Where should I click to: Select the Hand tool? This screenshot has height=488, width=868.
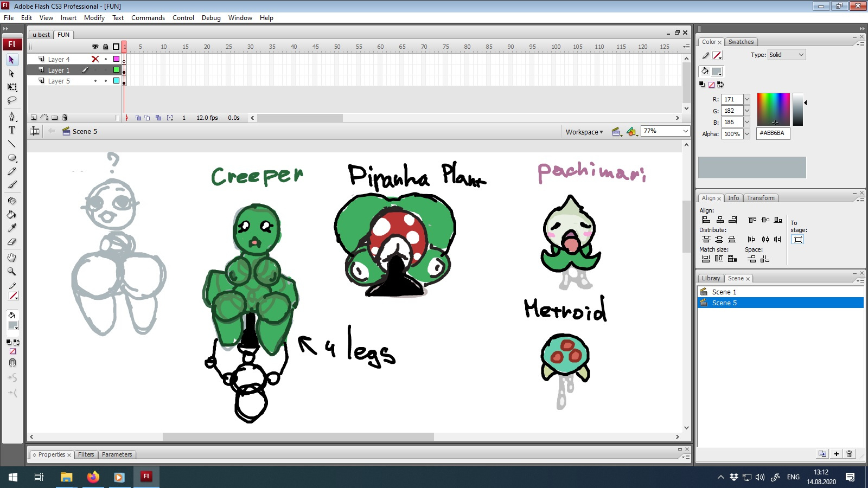pyautogui.click(x=12, y=258)
